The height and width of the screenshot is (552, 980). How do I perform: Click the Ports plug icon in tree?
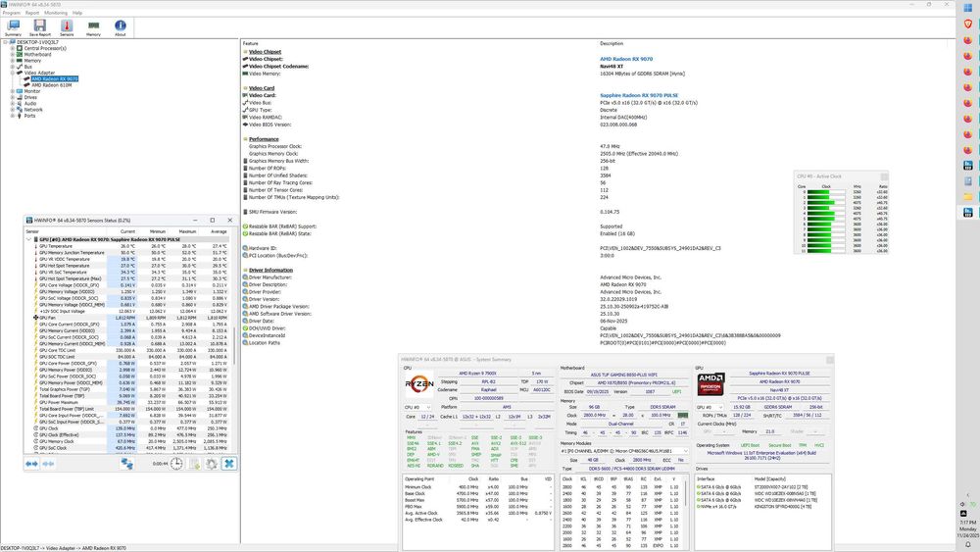pyautogui.click(x=20, y=116)
